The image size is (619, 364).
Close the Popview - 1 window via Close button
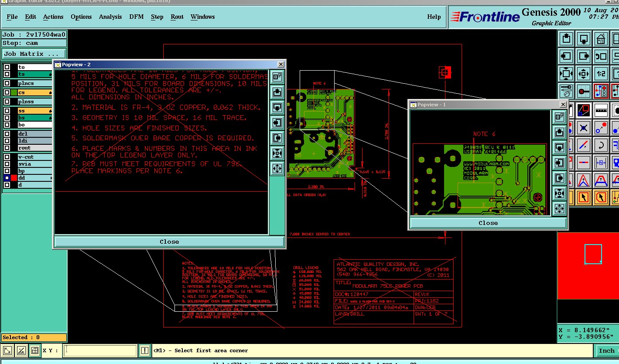pos(488,223)
